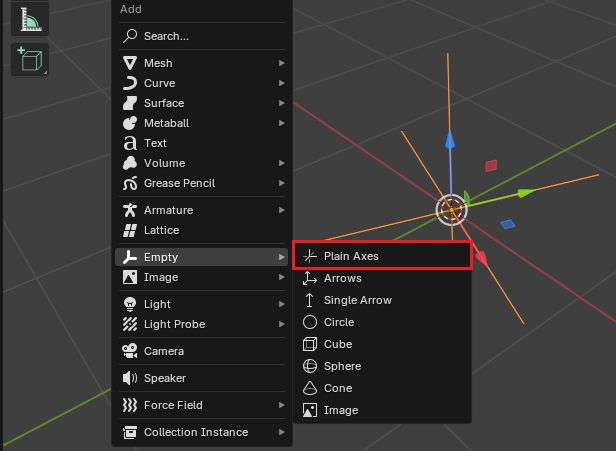Screen dimensions: 616x451
Task: Open the Image submenu in Add menu
Action: (202, 277)
